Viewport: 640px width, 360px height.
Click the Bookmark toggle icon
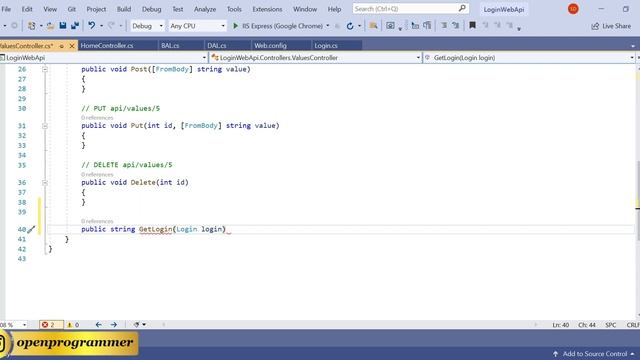click(x=472, y=26)
